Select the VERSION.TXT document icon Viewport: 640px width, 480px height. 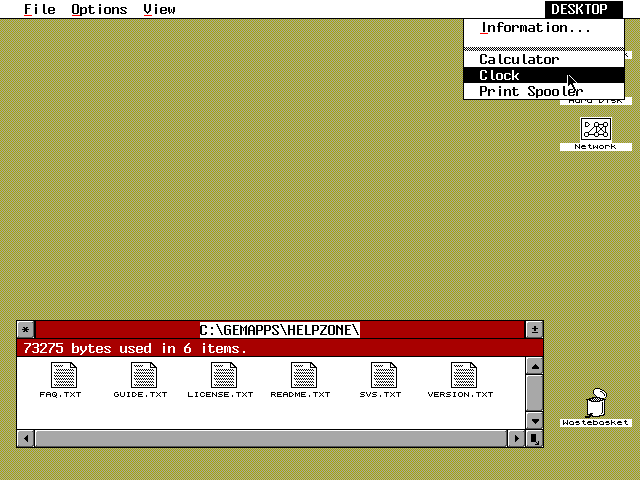(464, 376)
